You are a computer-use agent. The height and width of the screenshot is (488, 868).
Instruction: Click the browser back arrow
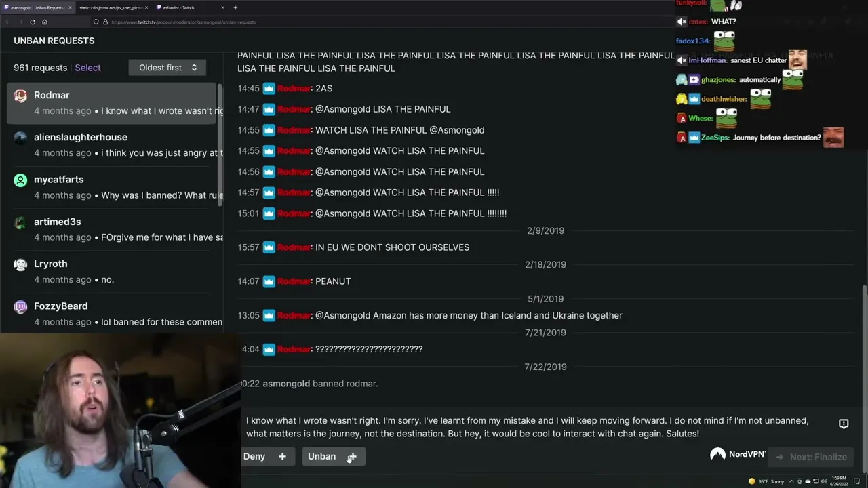tap(7, 22)
